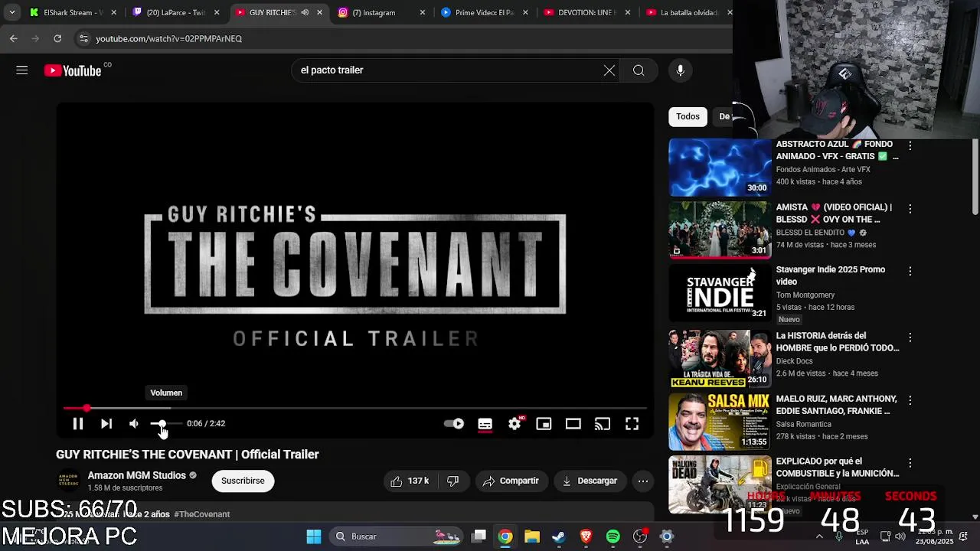Switch to theater mode

pos(573,423)
